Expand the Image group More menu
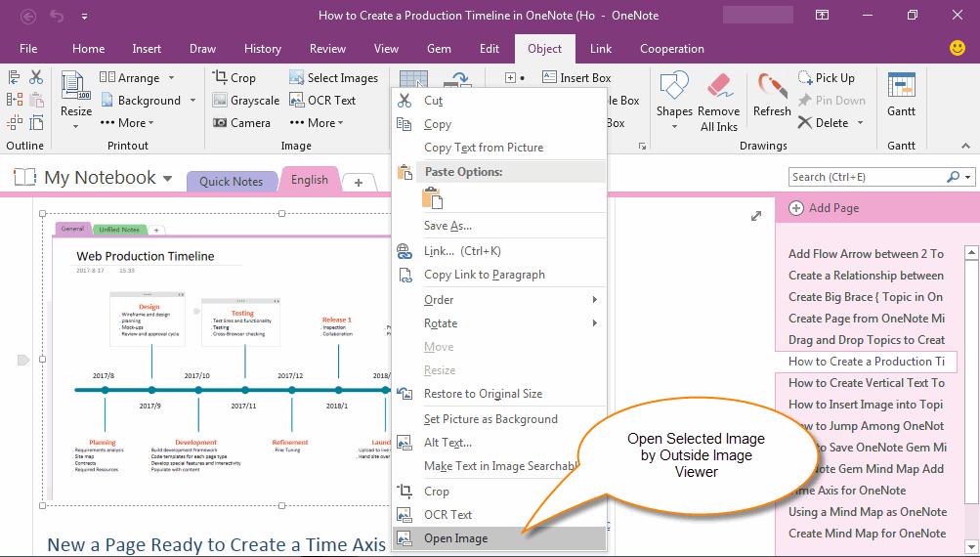 [x=317, y=122]
